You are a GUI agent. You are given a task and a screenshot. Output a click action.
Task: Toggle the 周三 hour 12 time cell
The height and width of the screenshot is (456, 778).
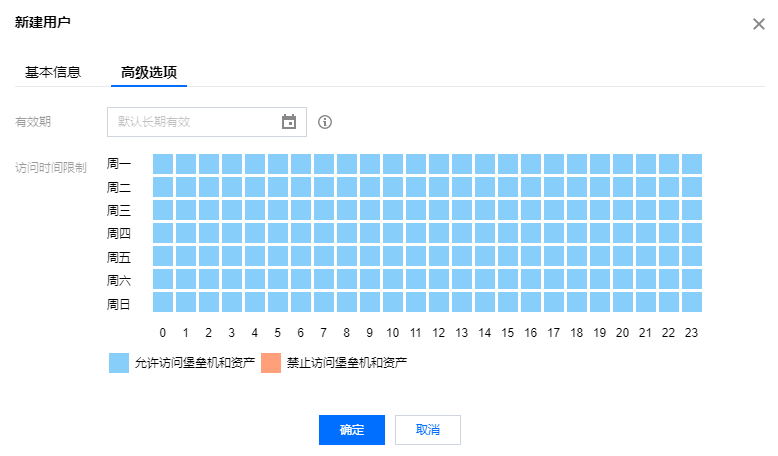[439, 210]
